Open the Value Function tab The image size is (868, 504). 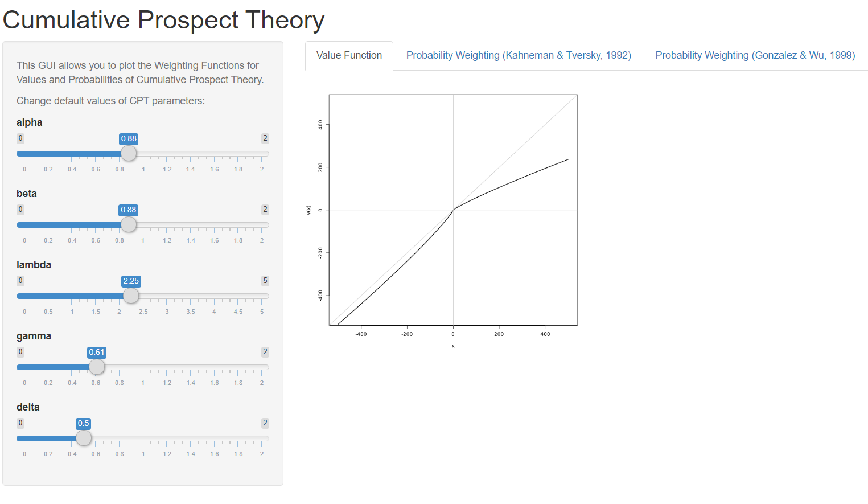pyautogui.click(x=349, y=55)
